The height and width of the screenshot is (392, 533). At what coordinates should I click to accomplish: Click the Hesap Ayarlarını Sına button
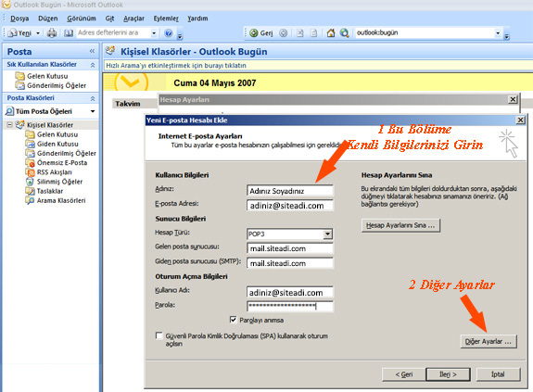click(400, 225)
